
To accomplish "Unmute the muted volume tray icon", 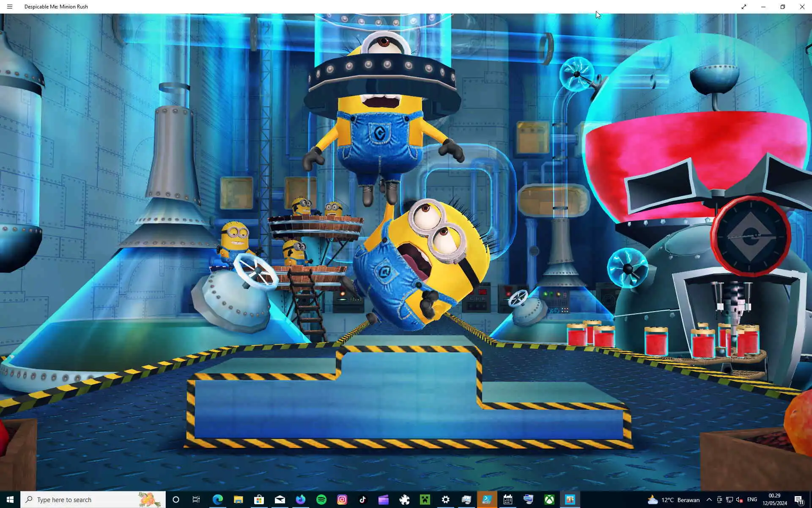I will [x=739, y=500].
